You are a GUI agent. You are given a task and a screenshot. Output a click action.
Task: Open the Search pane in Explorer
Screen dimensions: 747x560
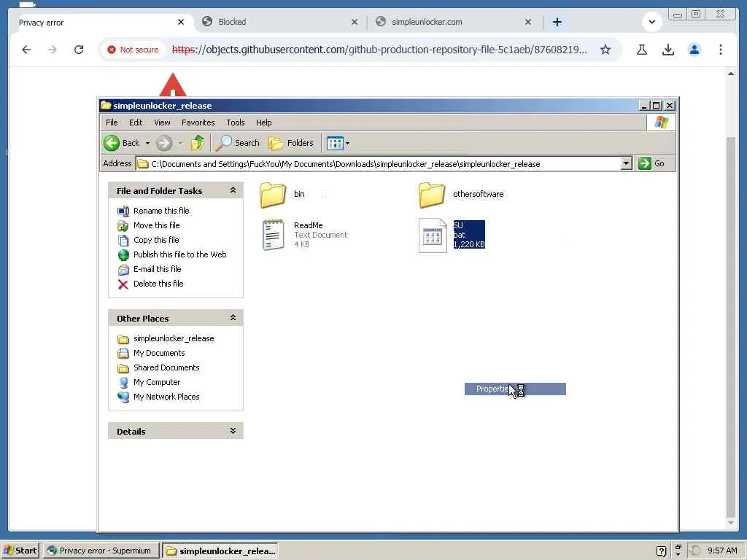pos(238,143)
